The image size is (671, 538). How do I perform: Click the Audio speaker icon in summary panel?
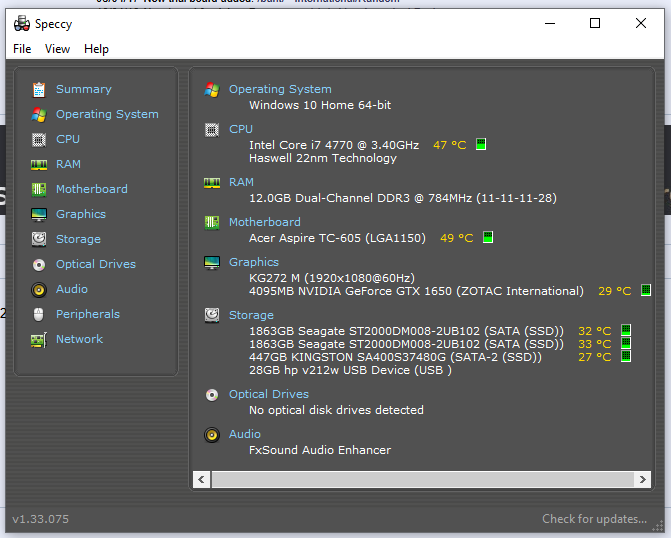click(x=212, y=435)
